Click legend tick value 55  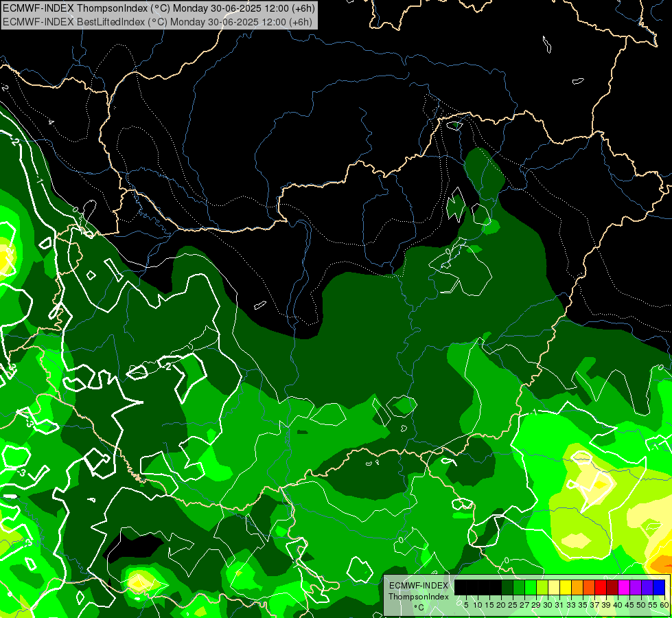[653, 605]
